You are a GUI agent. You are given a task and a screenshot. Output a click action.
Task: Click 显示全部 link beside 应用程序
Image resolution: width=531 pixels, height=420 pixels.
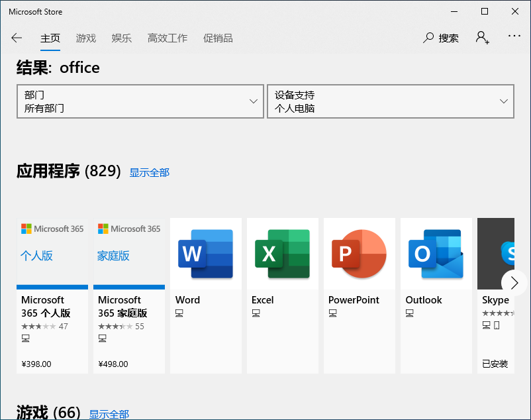pyautogui.click(x=149, y=172)
